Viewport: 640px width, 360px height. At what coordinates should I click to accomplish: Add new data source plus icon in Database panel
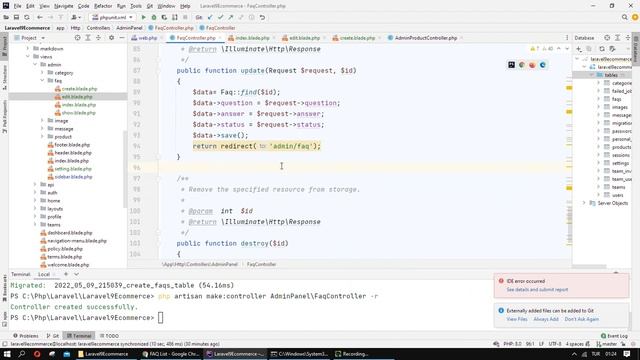tap(579, 49)
